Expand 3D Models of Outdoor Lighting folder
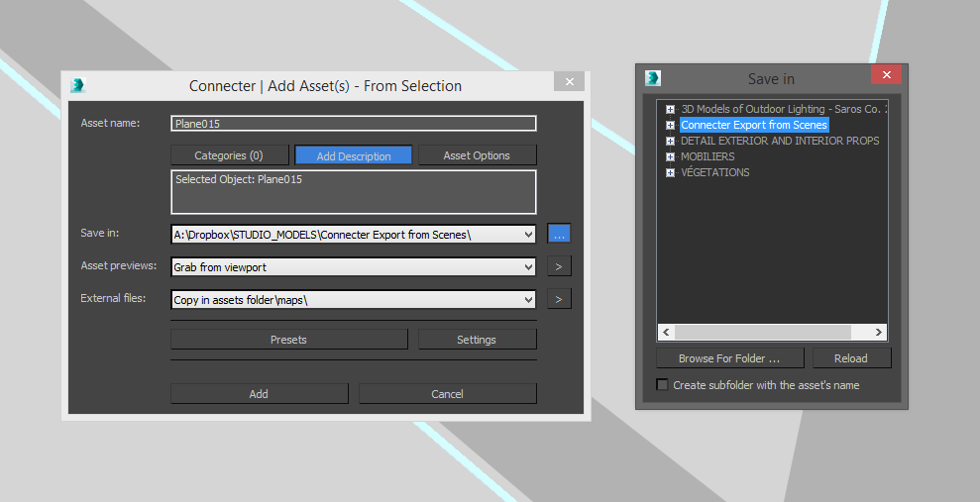This screenshot has height=502, width=980. click(x=670, y=109)
